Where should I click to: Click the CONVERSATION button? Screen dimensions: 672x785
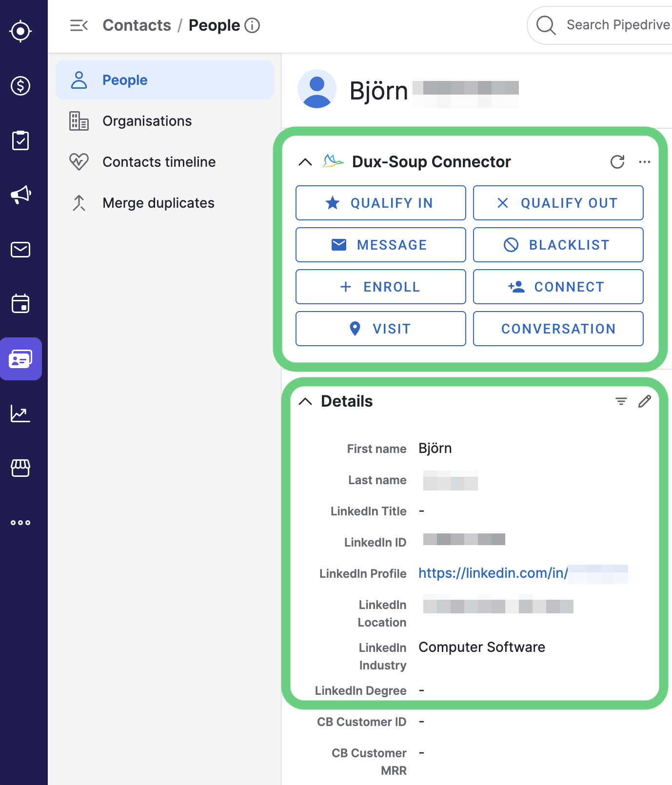tap(558, 329)
